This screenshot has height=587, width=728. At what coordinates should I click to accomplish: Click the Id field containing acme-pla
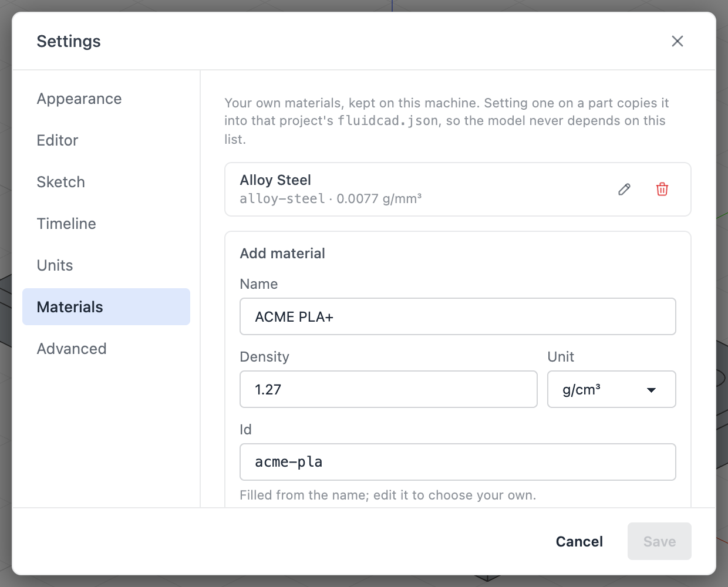pyautogui.click(x=458, y=462)
